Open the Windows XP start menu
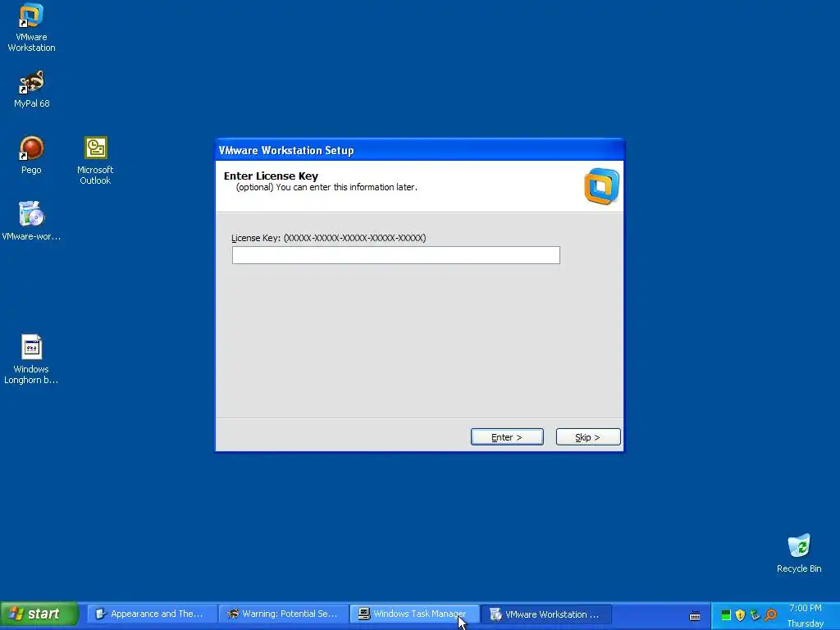Image resolution: width=840 pixels, height=630 pixels. coord(39,614)
